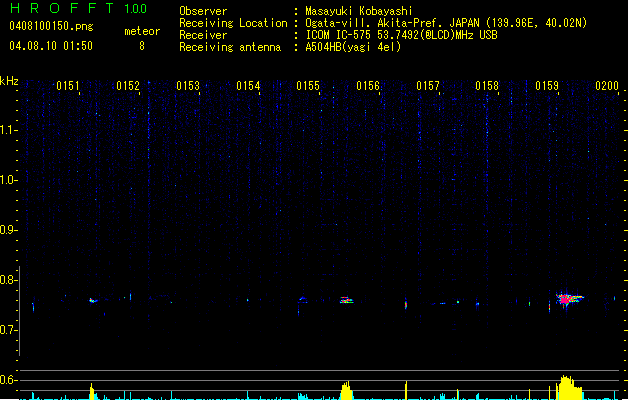Select the file name 0408100150.png
Image resolution: width=629 pixels, height=400 pixels.
pos(51,26)
